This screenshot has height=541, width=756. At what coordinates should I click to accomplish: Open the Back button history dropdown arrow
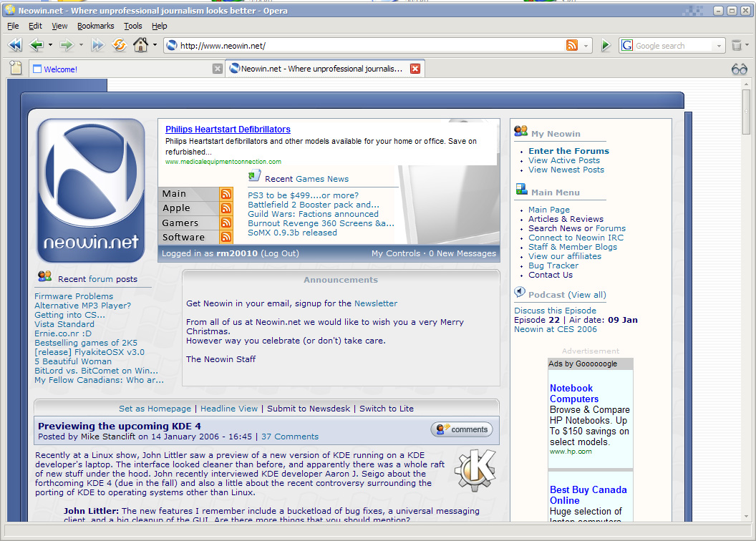50,45
